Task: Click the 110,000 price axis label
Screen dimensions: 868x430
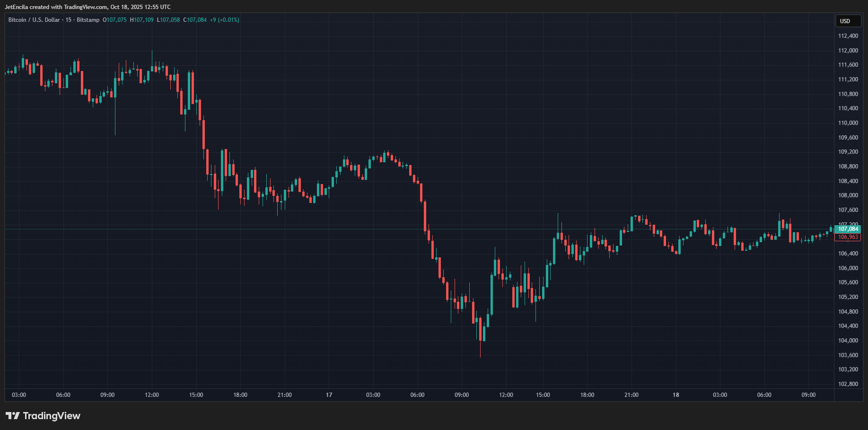Action: pos(848,123)
